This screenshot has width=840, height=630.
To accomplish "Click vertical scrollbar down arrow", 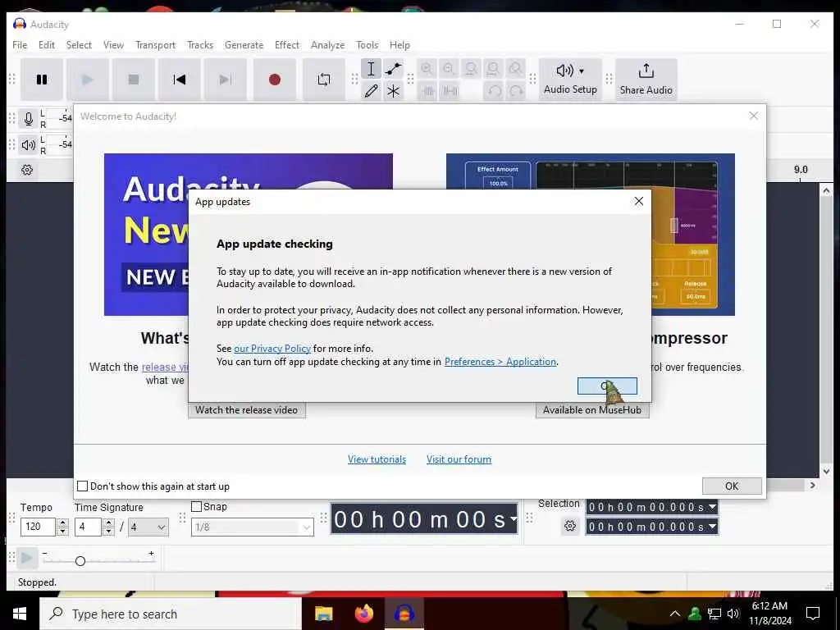I will coord(826,472).
